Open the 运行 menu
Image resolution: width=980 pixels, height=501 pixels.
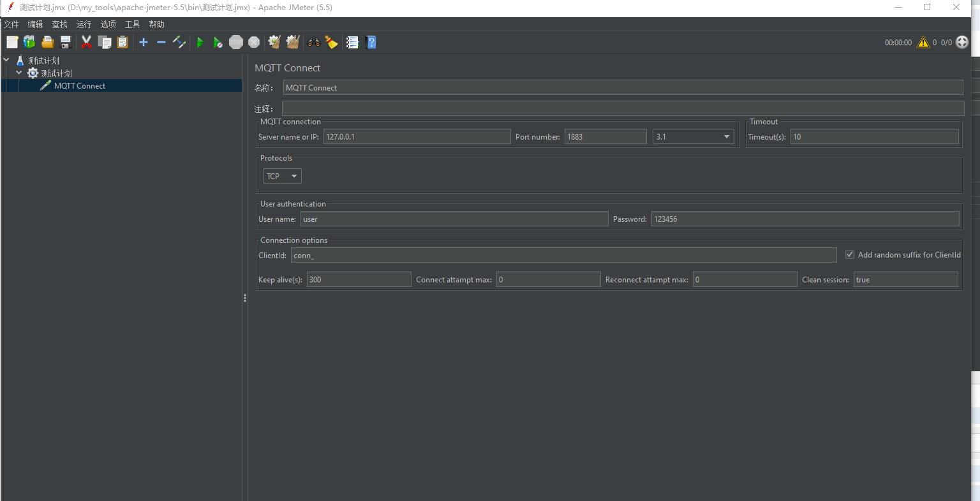tap(84, 24)
